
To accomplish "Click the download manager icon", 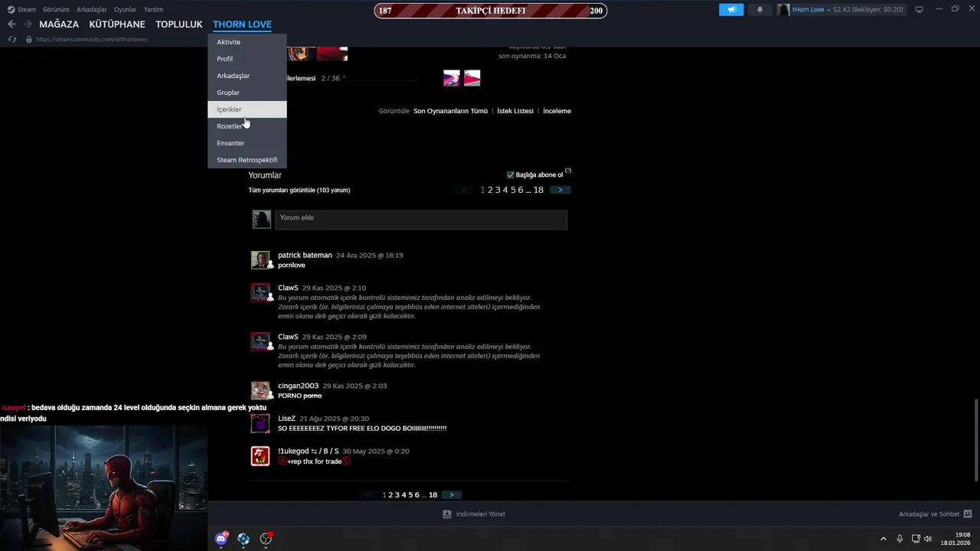I will click(447, 514).
